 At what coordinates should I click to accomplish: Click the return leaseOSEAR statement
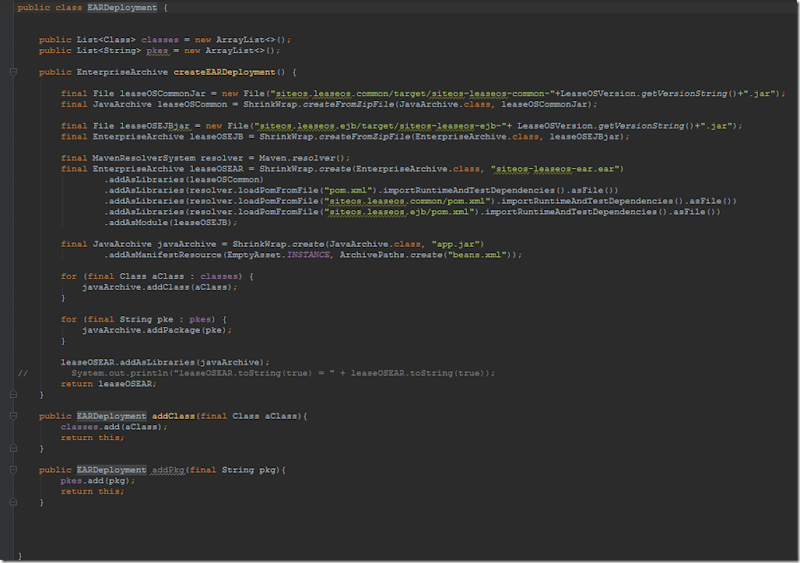(x=94, y=383)
